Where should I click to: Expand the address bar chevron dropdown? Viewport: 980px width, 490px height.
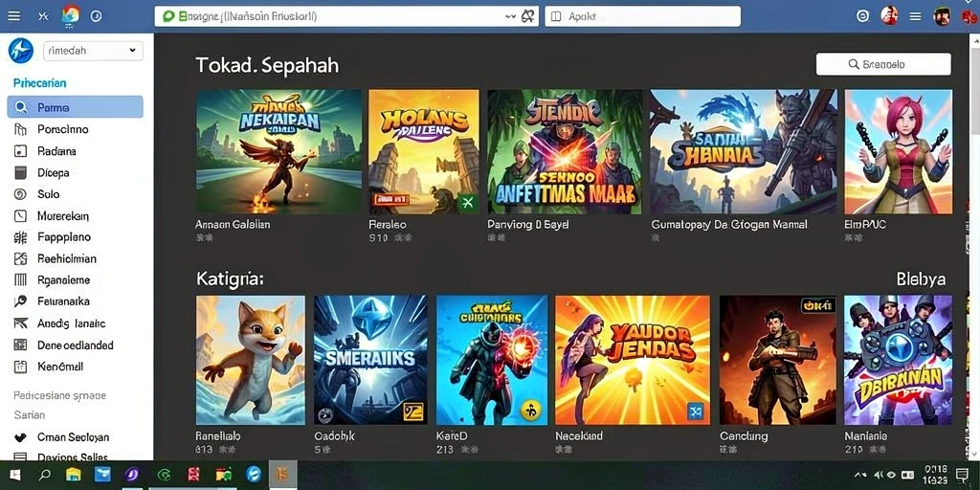point(511,17)
